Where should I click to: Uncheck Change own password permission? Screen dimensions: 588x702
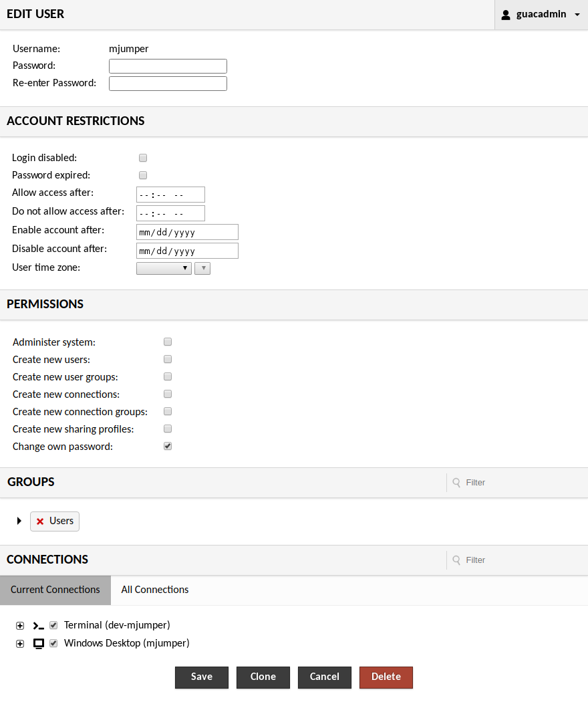[168, 446]
